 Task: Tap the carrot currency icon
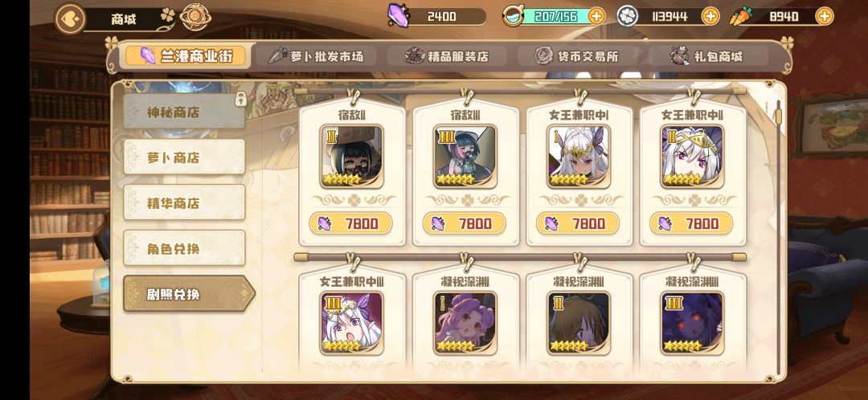tap(740, 17)
